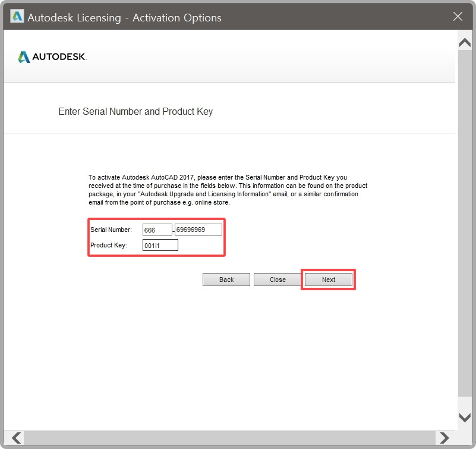Click the Next button

coord(329,280)
